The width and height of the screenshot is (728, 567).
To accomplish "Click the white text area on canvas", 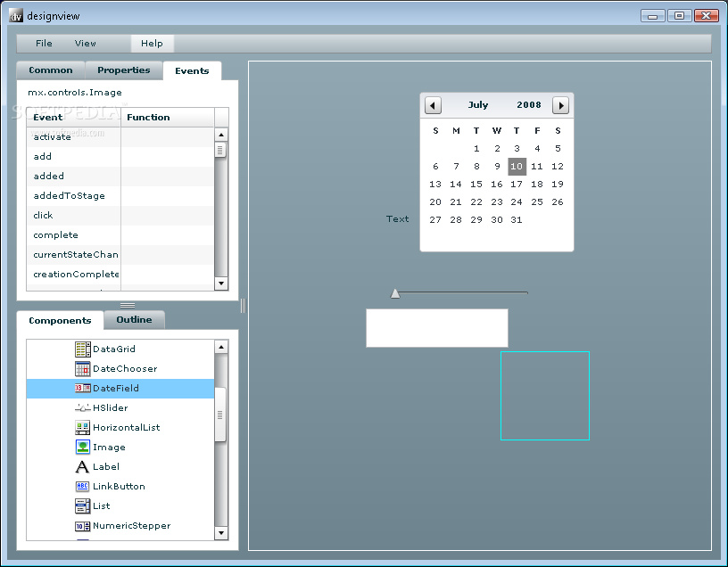I will pyautogui.click(x=437, y=328).
